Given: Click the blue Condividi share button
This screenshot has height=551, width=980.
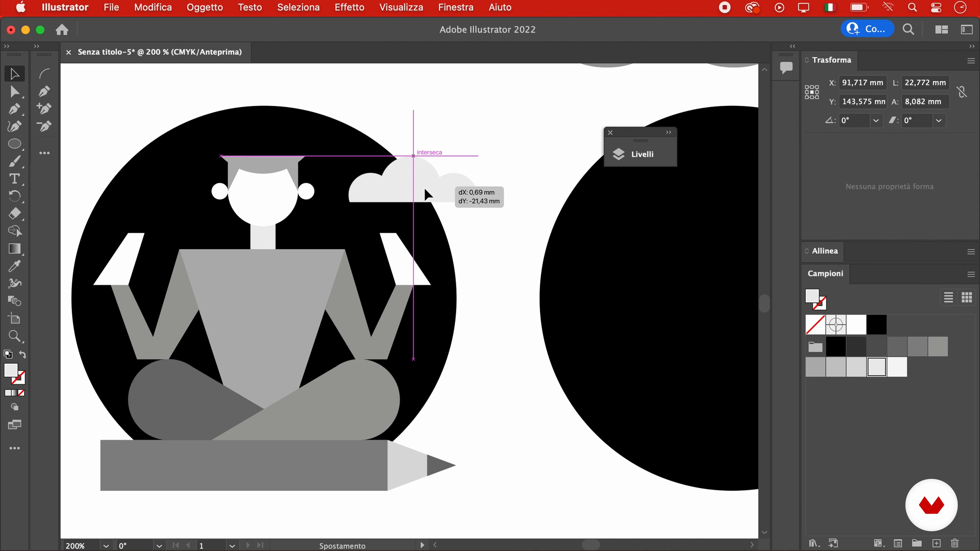Looking at the screenshot, I should point(867,29).
